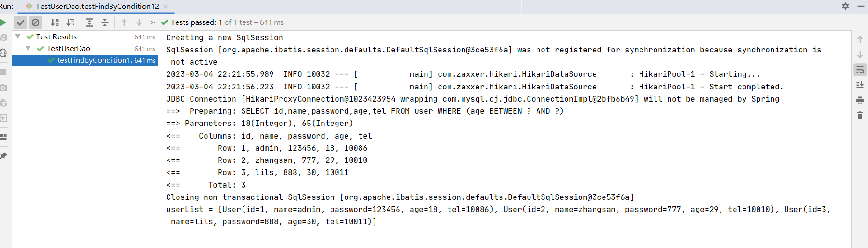Print console output with printer icon
The width and height of the screenshot is (868, 248).
[860, 100]
